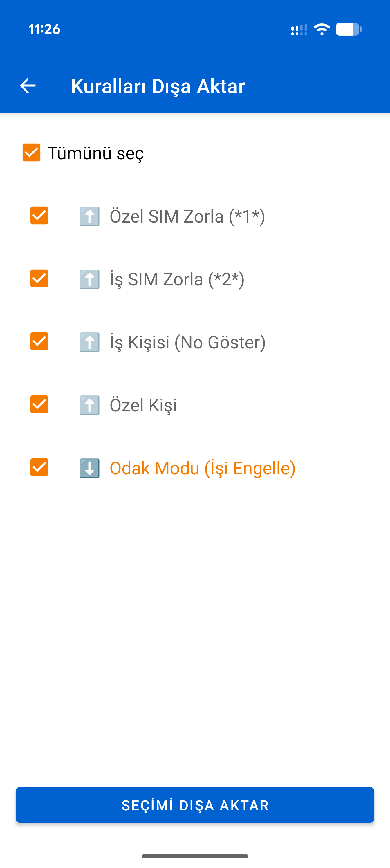Image resolution: width=390 pixels, height=868 pixels.
Task: Tap the Tümünü seç label text
Action: click(x=96, y=153)
